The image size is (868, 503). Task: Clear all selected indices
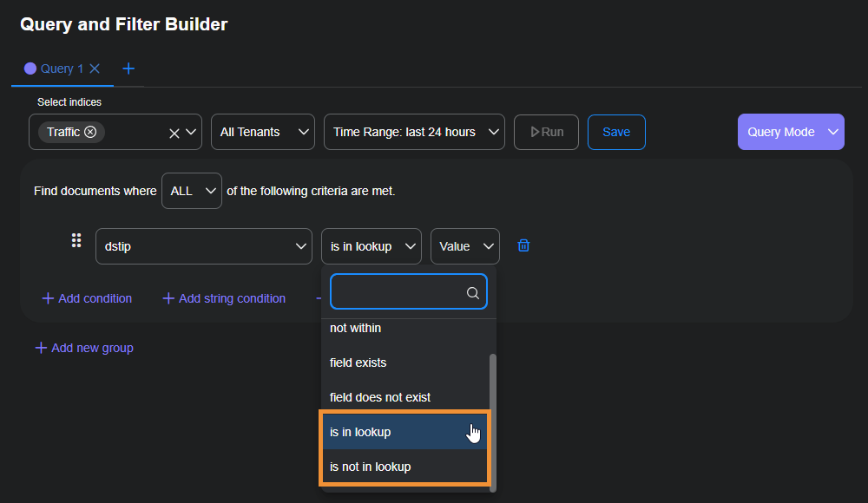174,133
